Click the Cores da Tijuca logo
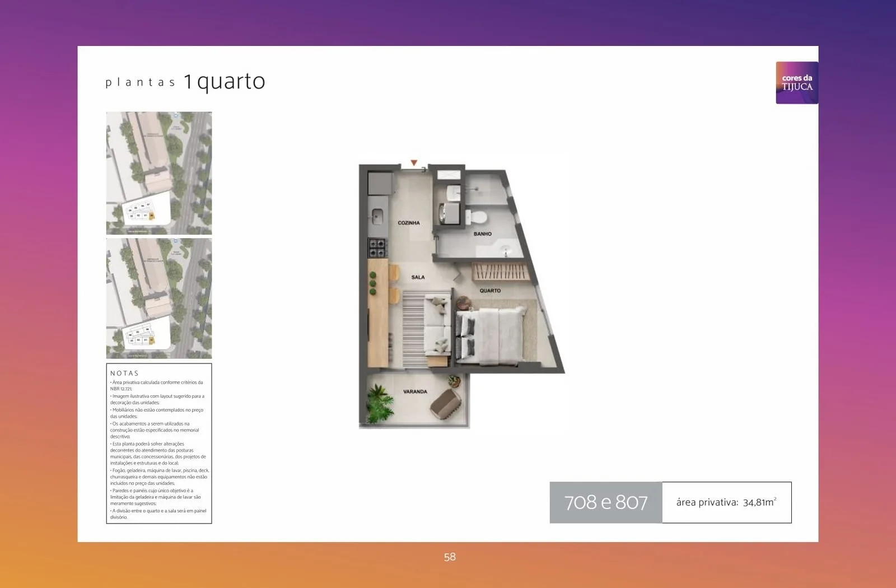 point(797,83)
